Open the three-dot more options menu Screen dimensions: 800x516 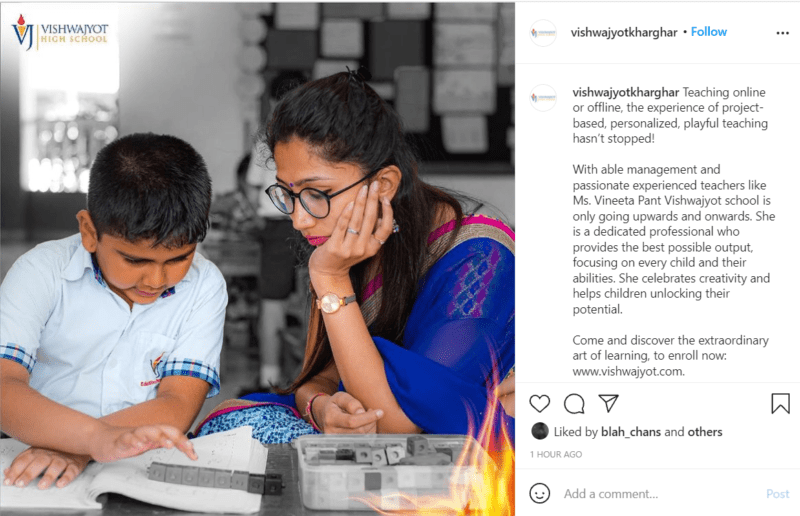pyautogui.click(x=782, y=33)
